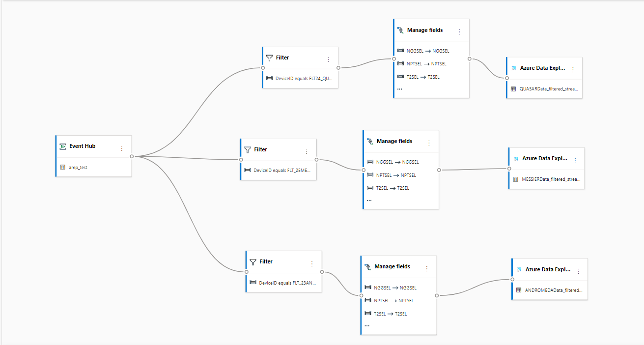This screenshot has width=644, height=345.
Task: Click middle Manage fields node icon
Action: (x=370, y=141)
